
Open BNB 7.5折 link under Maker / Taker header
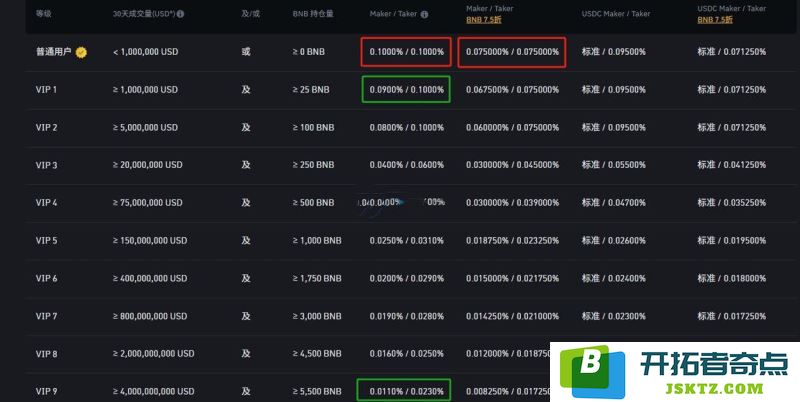coord(484,20)
